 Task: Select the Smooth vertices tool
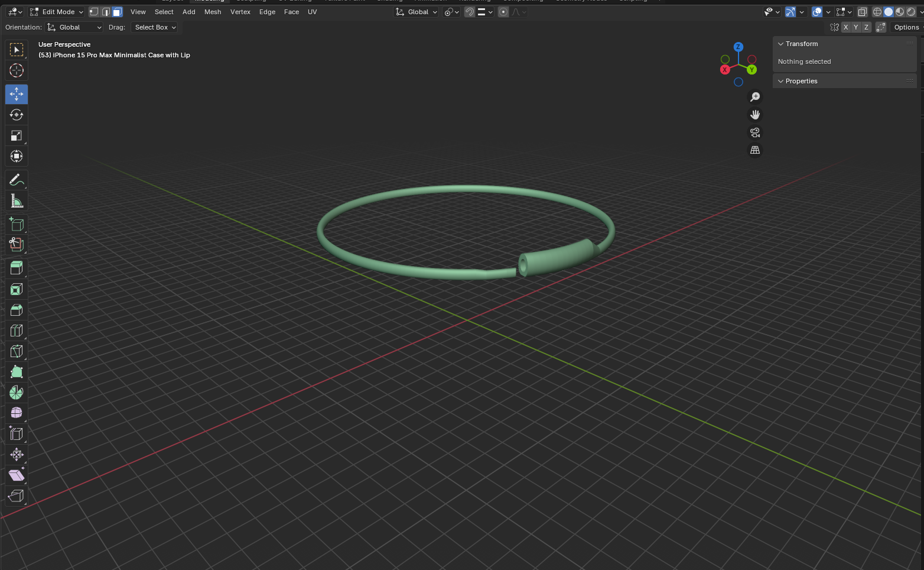point(17,413)
